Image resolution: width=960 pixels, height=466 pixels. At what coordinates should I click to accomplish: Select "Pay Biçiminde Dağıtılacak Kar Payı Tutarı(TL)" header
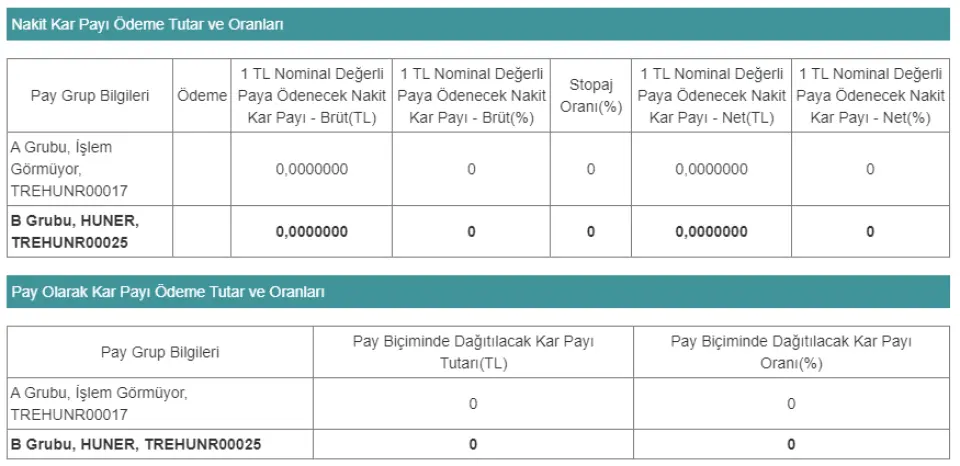473,352
